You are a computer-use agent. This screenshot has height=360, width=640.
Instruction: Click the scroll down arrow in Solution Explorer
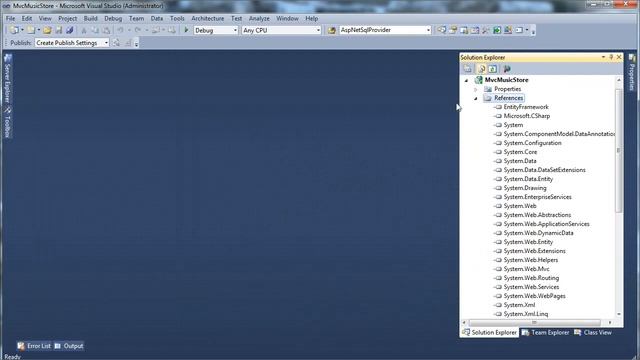pyautogui.click(x=619, y=314)
